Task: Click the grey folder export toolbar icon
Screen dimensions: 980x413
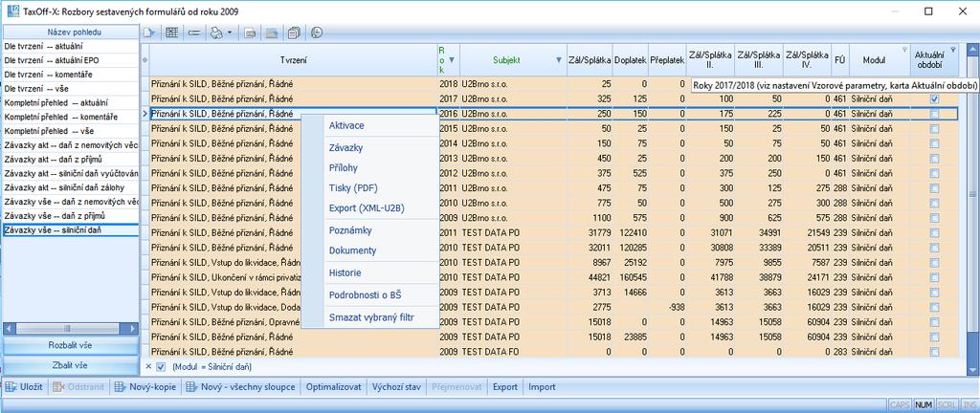Action: click(272, 33)
